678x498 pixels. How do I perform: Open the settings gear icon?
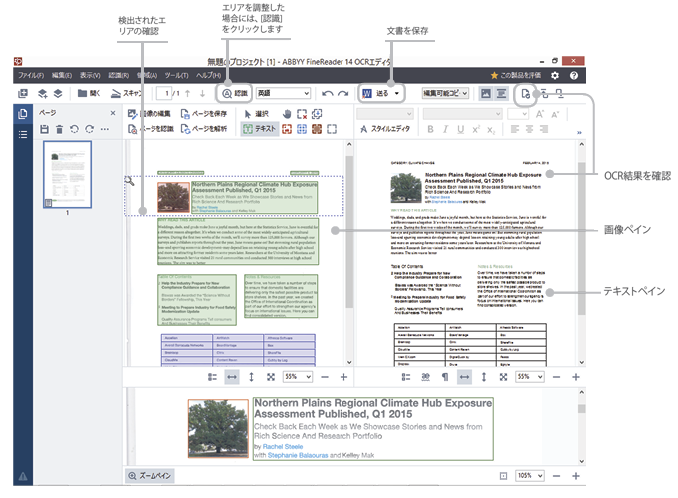point(554,75)
